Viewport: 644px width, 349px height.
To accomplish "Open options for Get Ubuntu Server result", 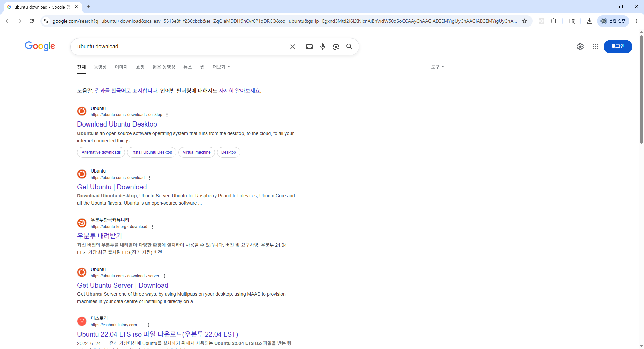I will [x=164, y=276].
